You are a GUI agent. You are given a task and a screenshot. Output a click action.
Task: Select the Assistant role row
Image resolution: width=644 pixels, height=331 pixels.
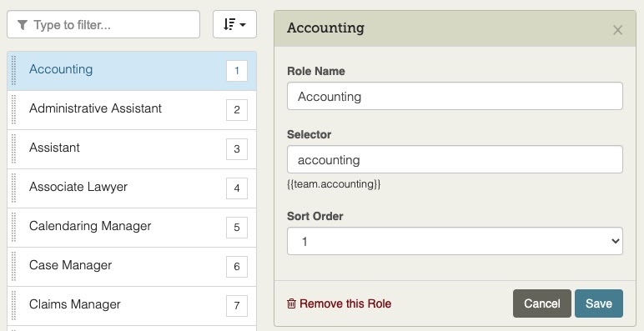[x=132, y=149]
